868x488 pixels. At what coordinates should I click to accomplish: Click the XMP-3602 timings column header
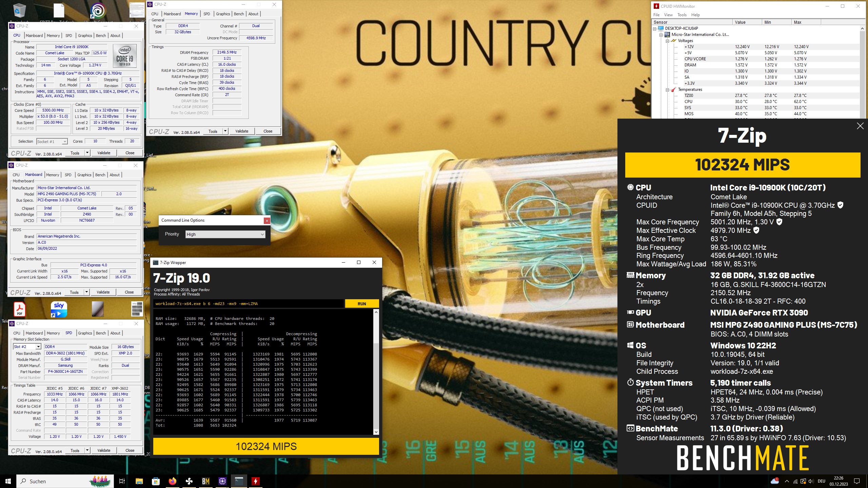(x=120, y=388)
